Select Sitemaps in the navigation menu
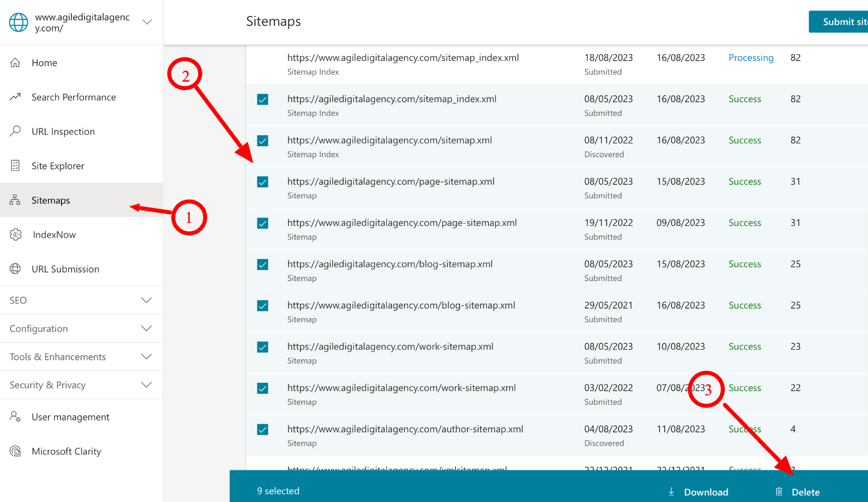Screen dimensions: 868x502 coord(50,200)
